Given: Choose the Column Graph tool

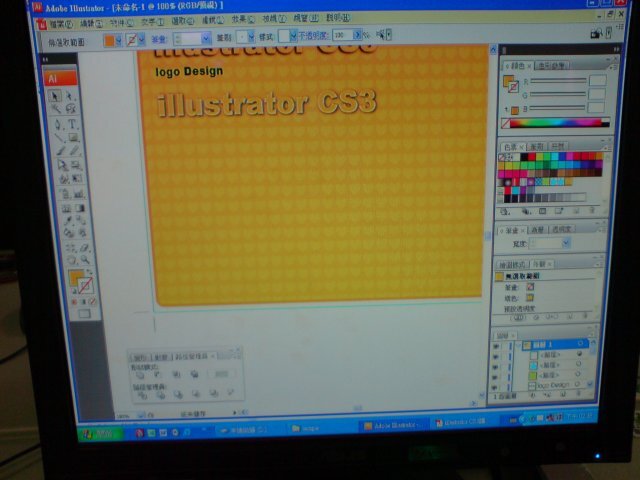Looking at the screenshot, I should click(x=79, y=193).
